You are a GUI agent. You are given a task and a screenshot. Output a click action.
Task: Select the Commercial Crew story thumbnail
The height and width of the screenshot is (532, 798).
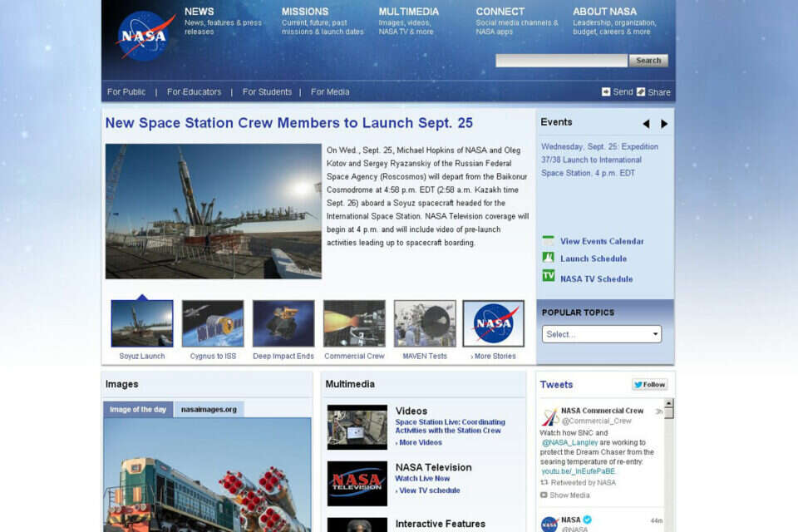[x=354, y=323]
